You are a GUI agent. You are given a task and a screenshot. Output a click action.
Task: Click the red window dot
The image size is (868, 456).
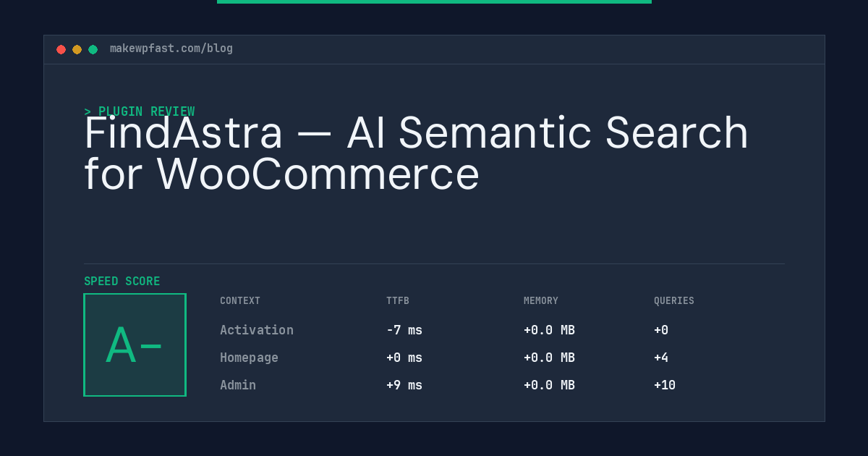(61, 49)
